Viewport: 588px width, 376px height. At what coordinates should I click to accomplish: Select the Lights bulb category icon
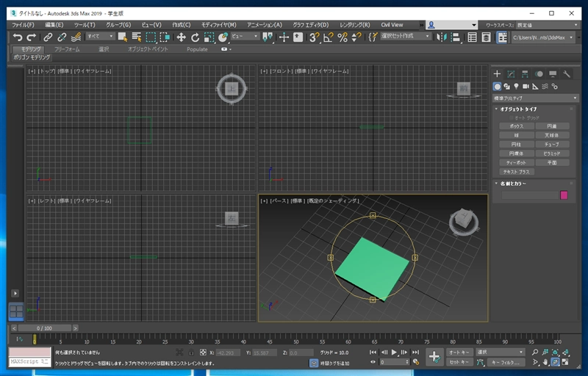(517, 87)
